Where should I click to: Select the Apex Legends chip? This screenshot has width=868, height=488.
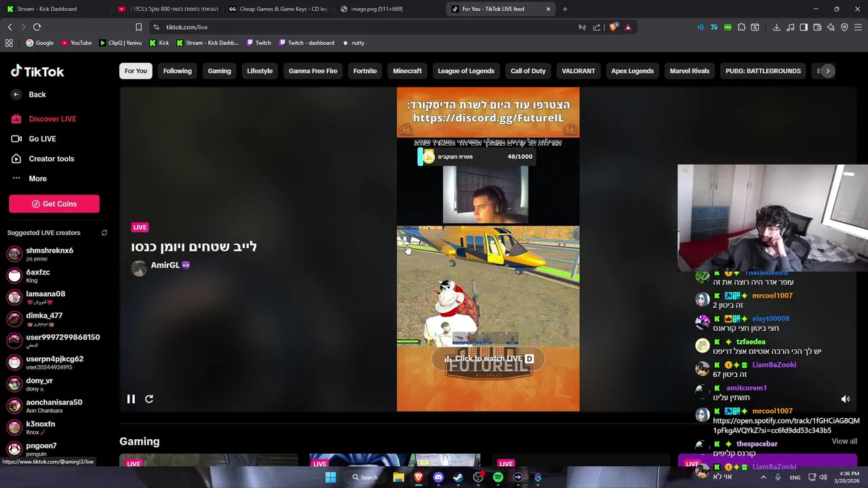(x=632, y=70)
